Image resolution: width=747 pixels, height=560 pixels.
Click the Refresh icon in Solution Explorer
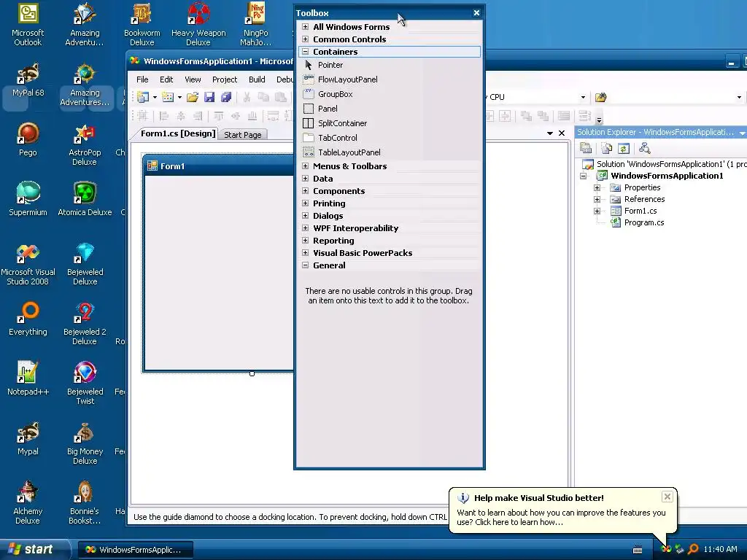point(624,148)
